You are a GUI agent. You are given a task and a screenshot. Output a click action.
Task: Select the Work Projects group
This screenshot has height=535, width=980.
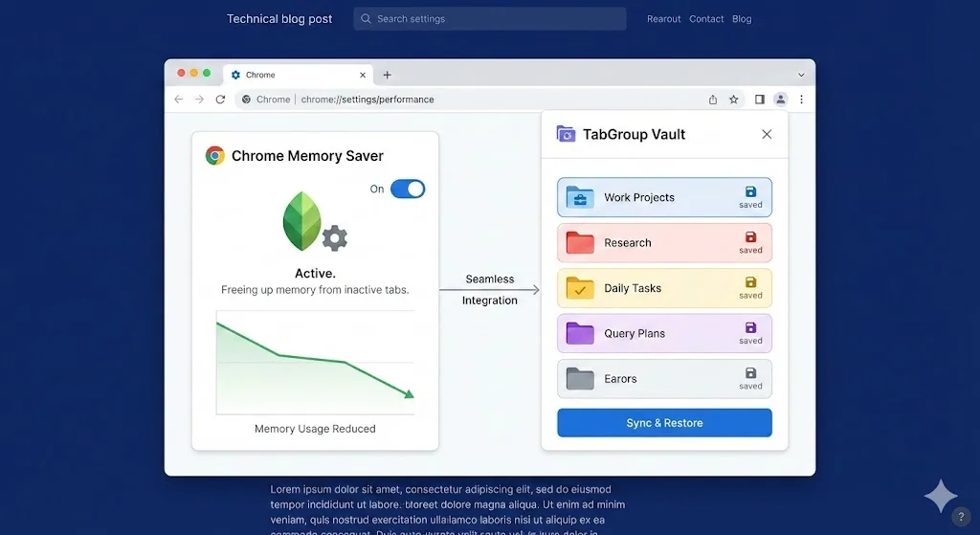(664, 197)
